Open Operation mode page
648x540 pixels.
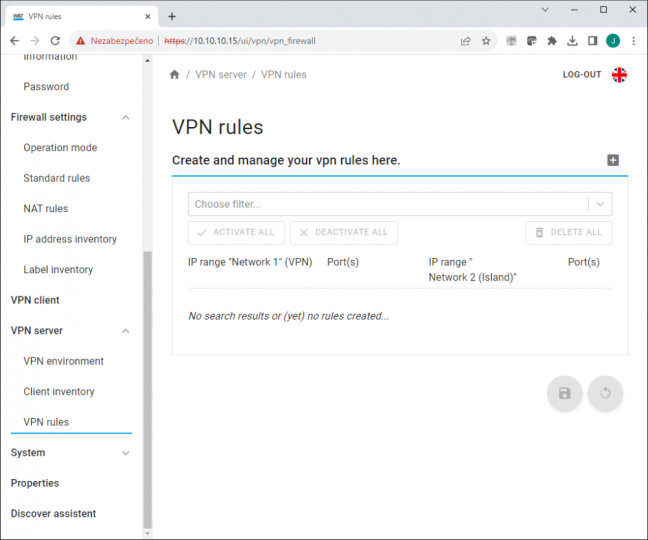[x=60, y=147]
